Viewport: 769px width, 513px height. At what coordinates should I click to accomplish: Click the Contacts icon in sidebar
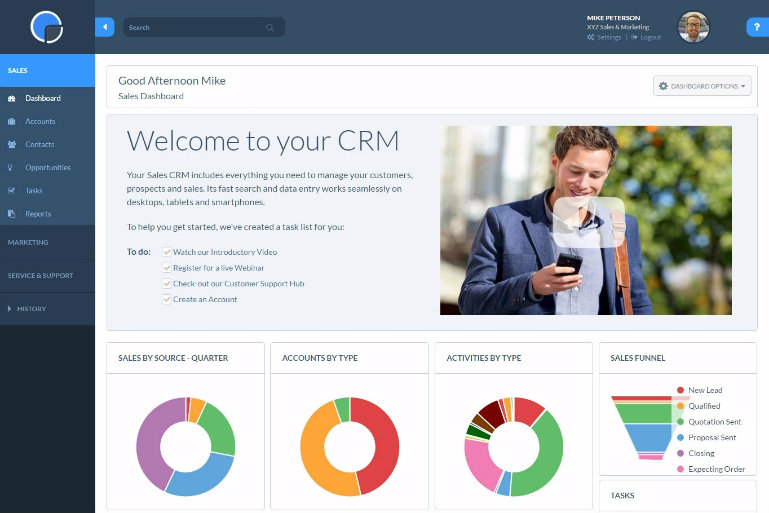11,144
